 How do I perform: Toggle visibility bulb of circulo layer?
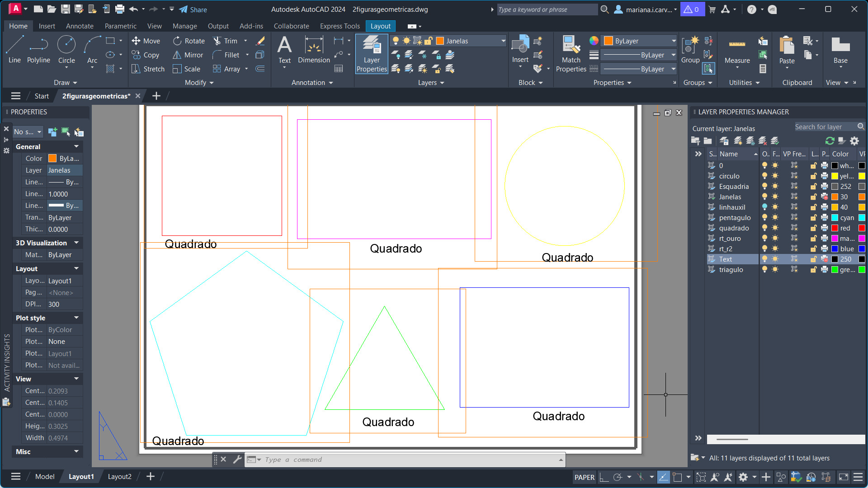(764, 176)
